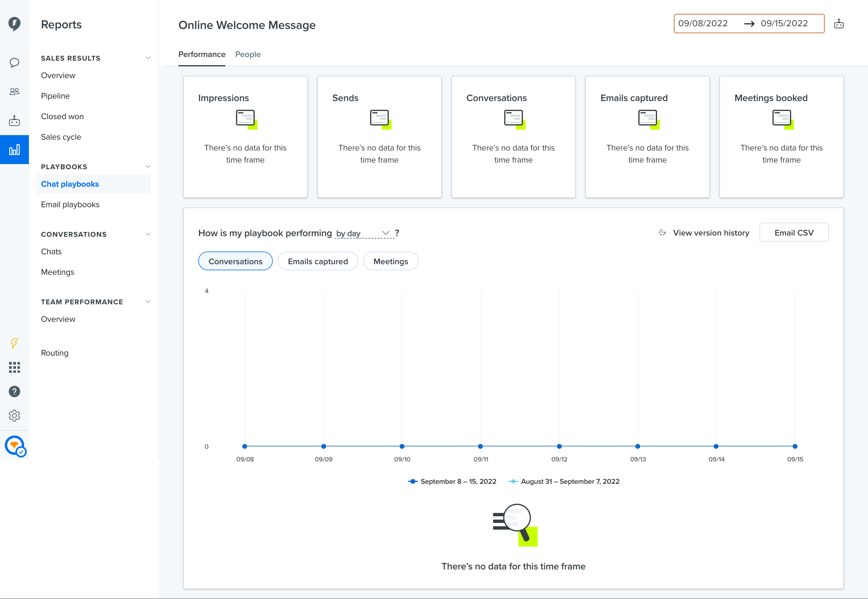Toggle the August 31 – September 7 legend series
Viewport: 868px width, 599px height.
(564, 482)
